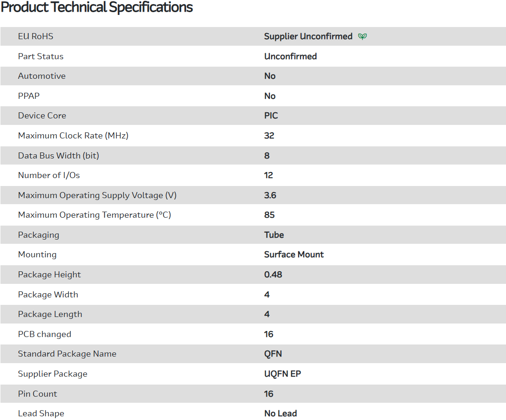The image size is (506, 420).
Task: Click the PCB changed label
Action: [45, 334]
